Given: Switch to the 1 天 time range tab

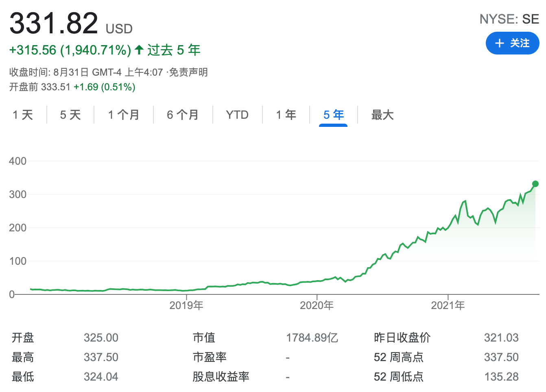Looking at the screenshot, I should [23, 115].
